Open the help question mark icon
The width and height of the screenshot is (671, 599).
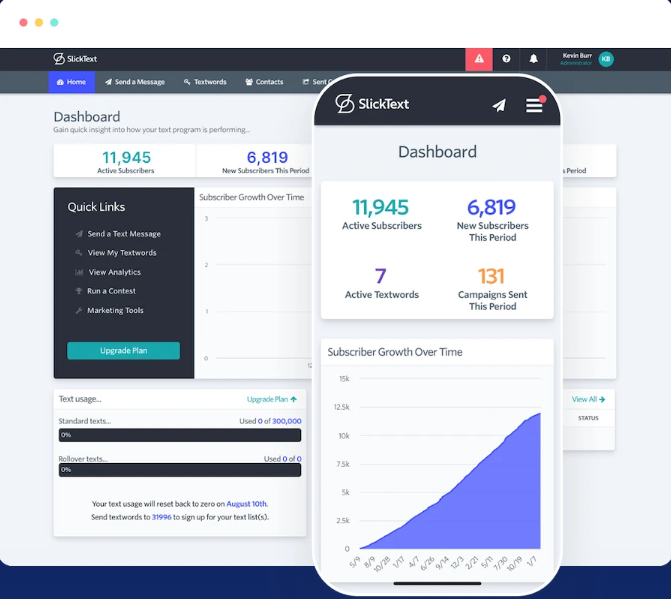tap(506, 59)
